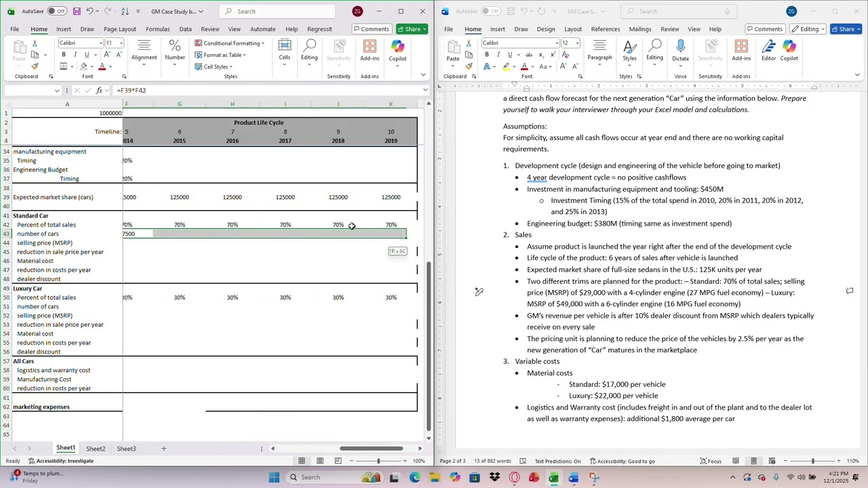868x488 pixels.
Task: Click Word's text highlight color swatch
Action: coord(506,66)
